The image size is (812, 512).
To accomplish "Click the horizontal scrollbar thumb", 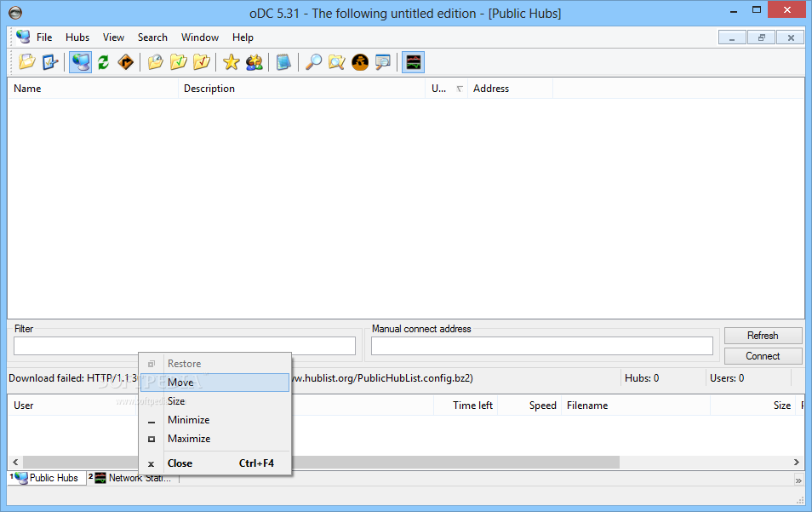I will [x=321, y=462].
